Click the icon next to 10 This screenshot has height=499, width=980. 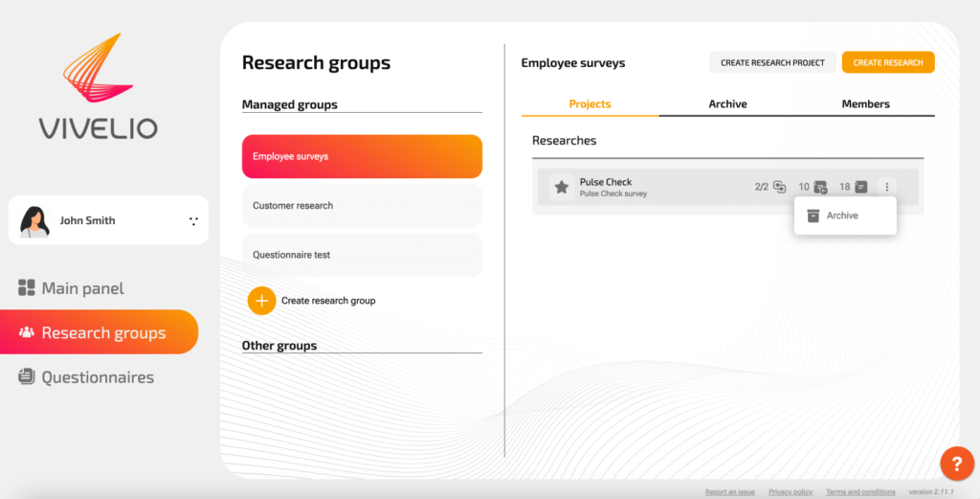pyautogui.click(x=820, y=187)
